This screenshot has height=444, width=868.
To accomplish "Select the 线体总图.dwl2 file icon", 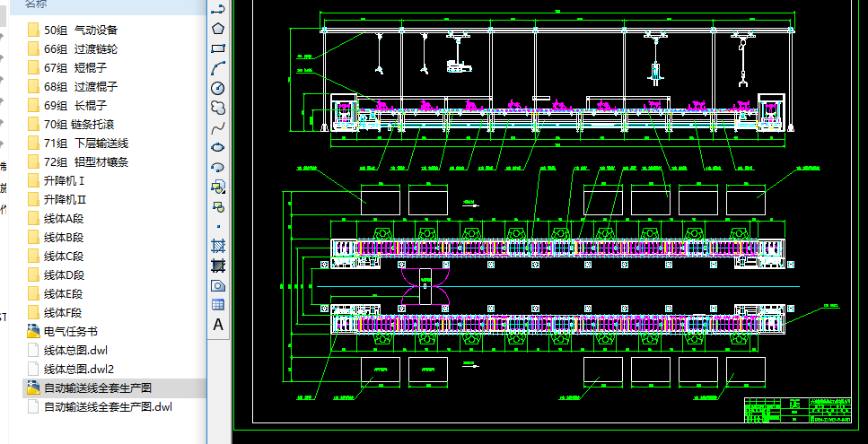I will pos(33,369).
